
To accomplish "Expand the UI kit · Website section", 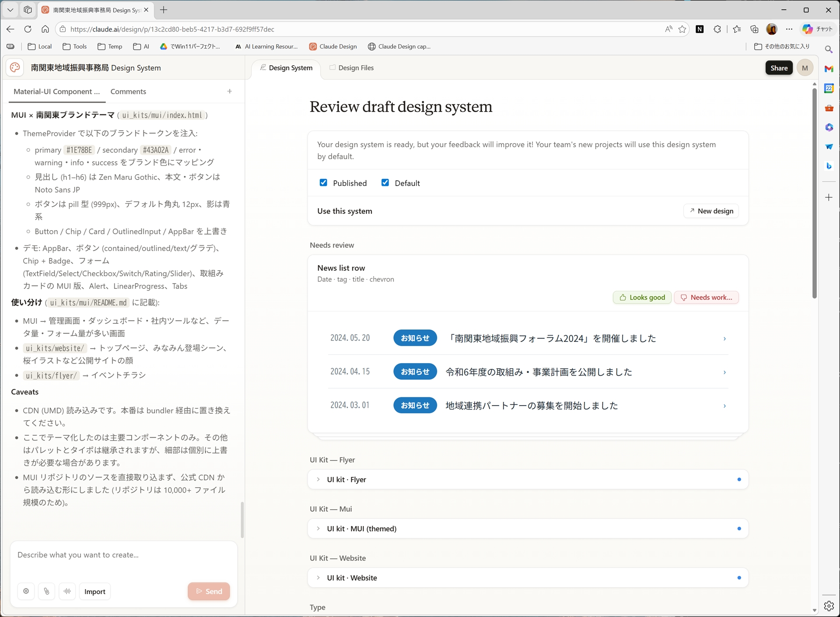I will click(318, 577).
